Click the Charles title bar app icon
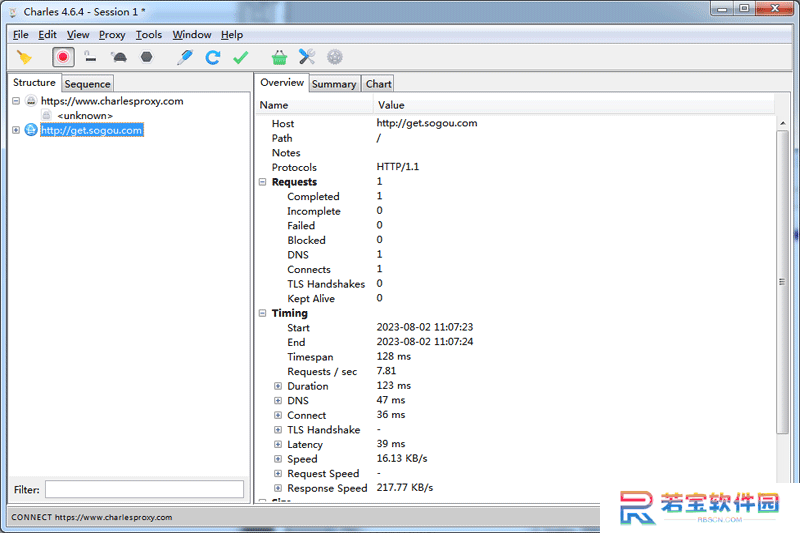The height and width of the screenshot is (533, 800). pos(13,12)
